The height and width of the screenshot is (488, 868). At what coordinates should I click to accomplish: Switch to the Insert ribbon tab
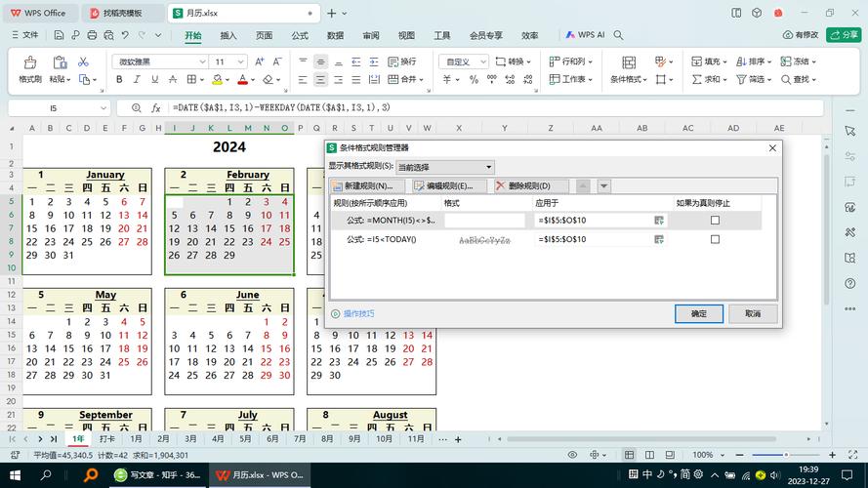click(228, 35)
